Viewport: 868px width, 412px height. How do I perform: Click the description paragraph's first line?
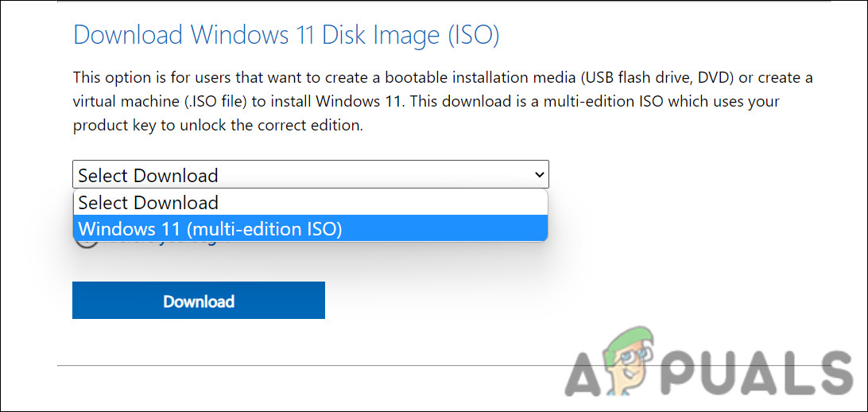(x=442, y=78)
